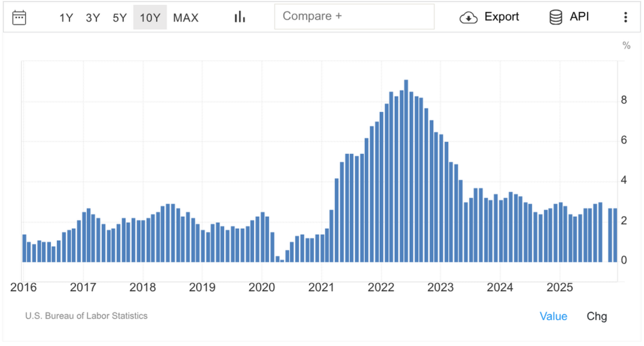
Task: Open U.S. Bureau of Labor Statistics source
Action: click(86, 316)
